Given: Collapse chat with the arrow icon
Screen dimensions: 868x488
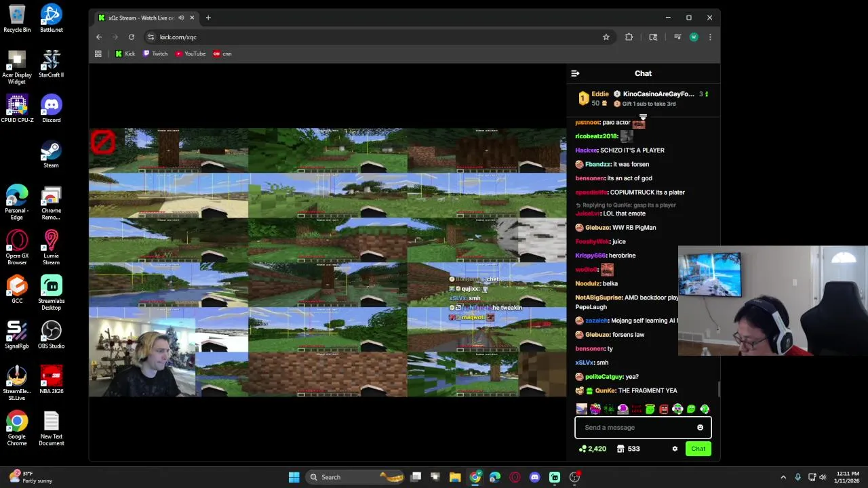Looking at the screenshot, I should [575, 73].
